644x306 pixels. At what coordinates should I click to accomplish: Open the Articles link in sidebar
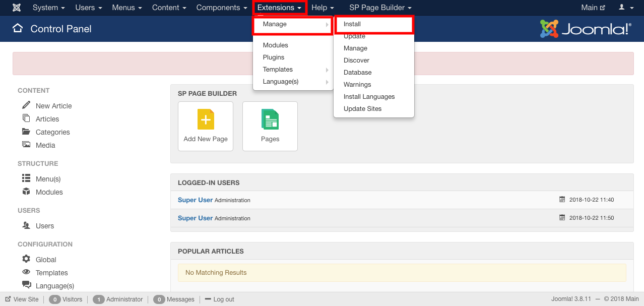(47, 119)
